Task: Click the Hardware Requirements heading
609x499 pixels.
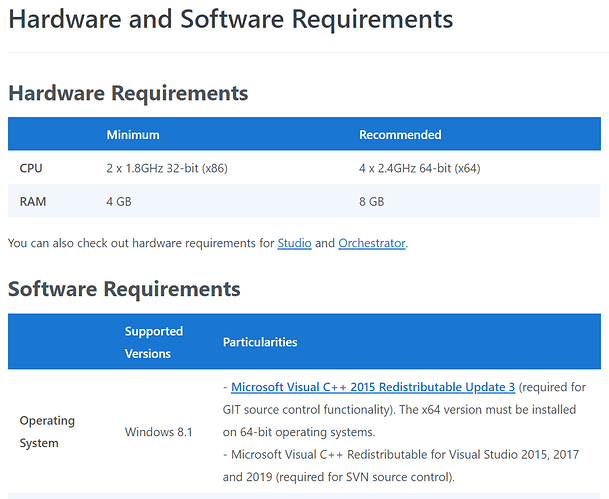Action: pyautogui.click(x=128, y=93)
